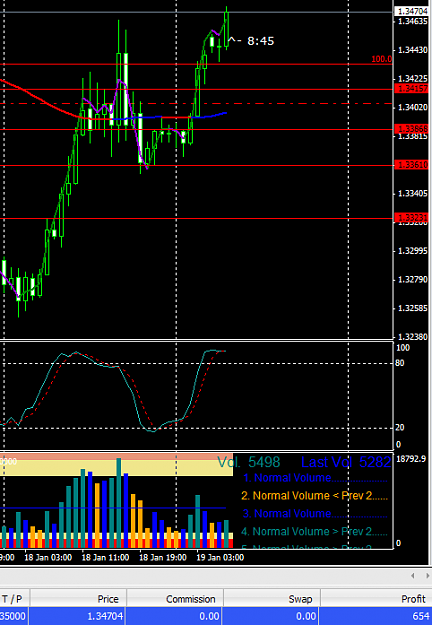Select the 35000 cell under T / P

tap(13, 617)
